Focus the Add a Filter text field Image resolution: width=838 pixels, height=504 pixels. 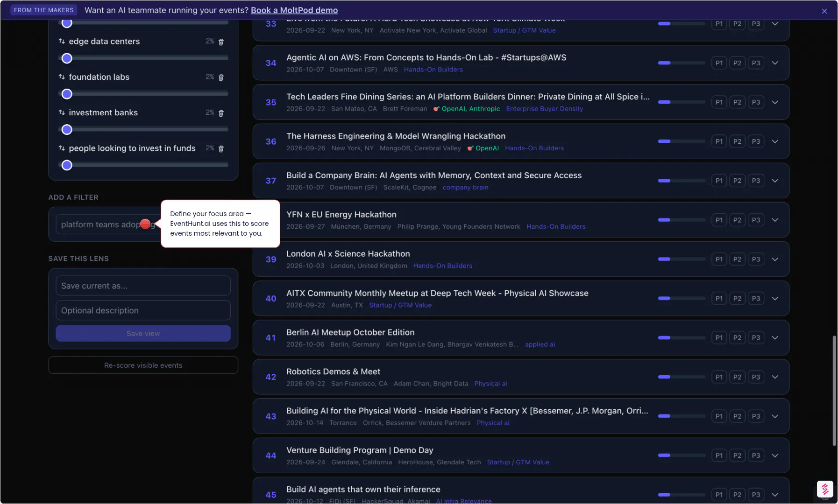(107, 224)
